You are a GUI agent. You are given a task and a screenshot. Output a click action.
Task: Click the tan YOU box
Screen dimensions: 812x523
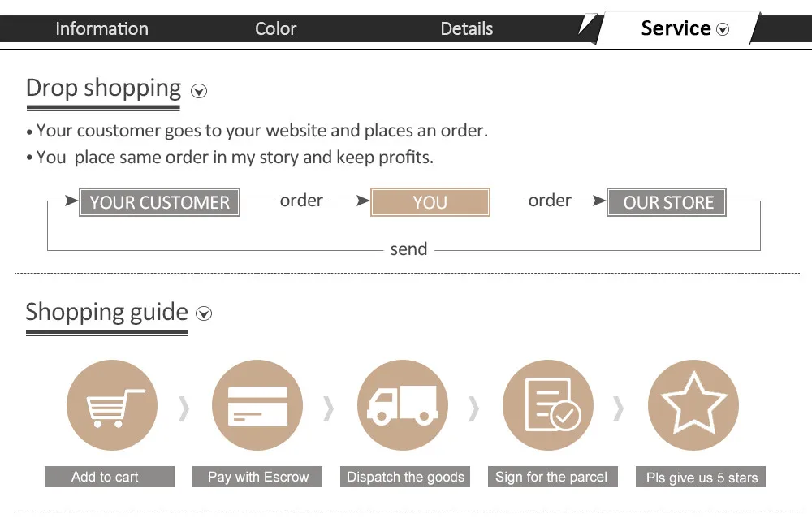tap(430, 202)
